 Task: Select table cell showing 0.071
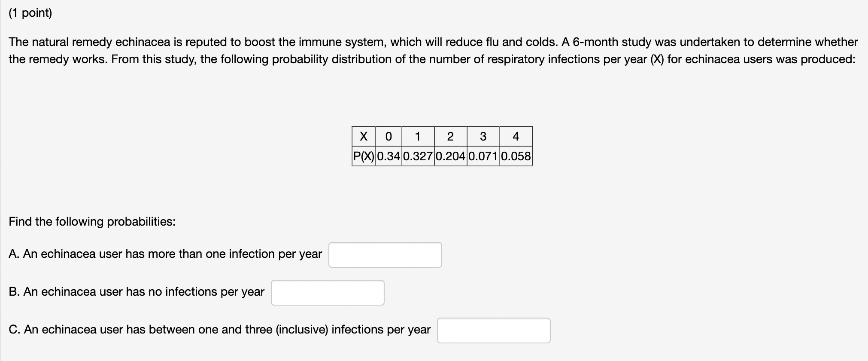point(483,156)
